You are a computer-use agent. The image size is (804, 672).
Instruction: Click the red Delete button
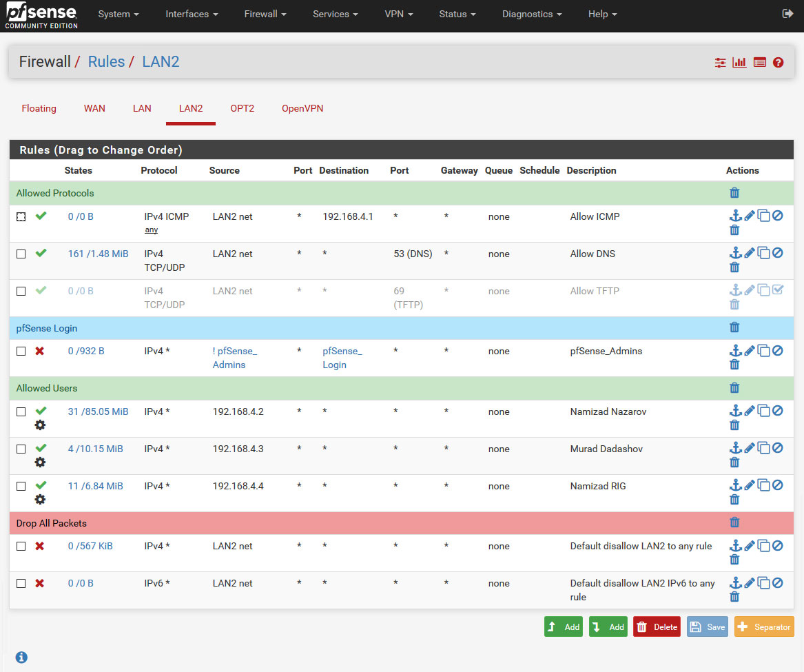point(657,627)
